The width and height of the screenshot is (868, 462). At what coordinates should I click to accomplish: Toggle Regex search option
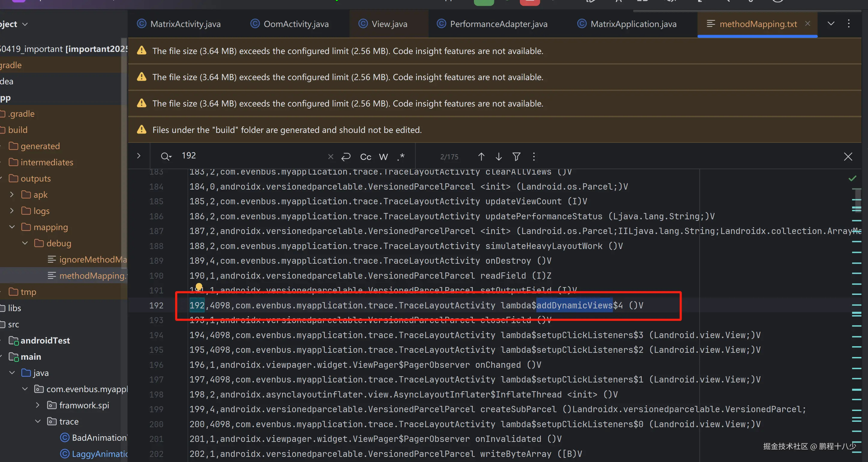pyautogui.click(x=401, y=157)
